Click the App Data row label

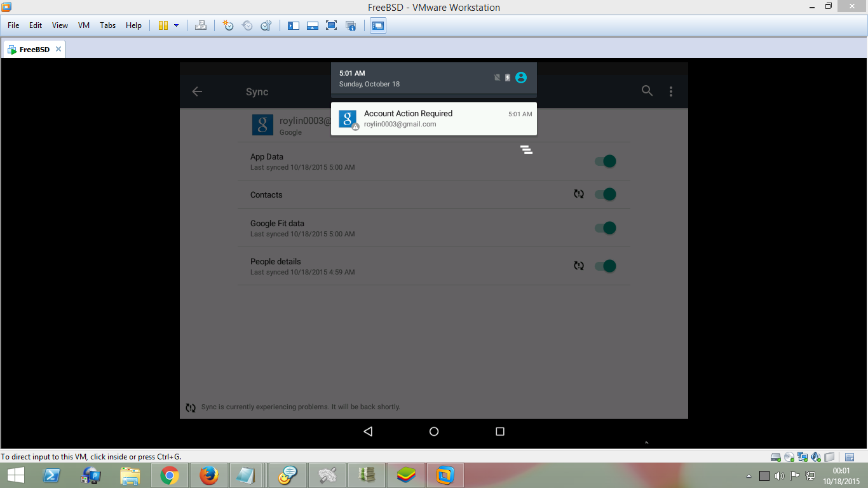(267, 156)
